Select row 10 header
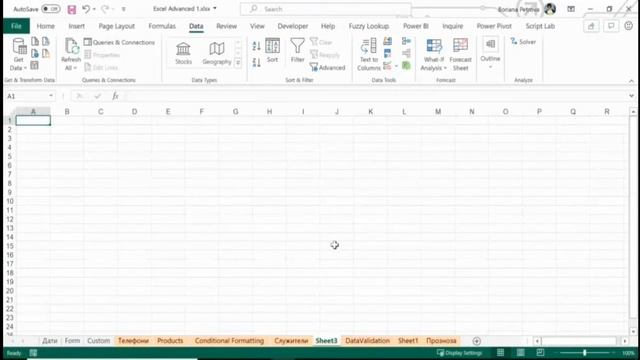640x360 pixels. click(x=10, y=201)
